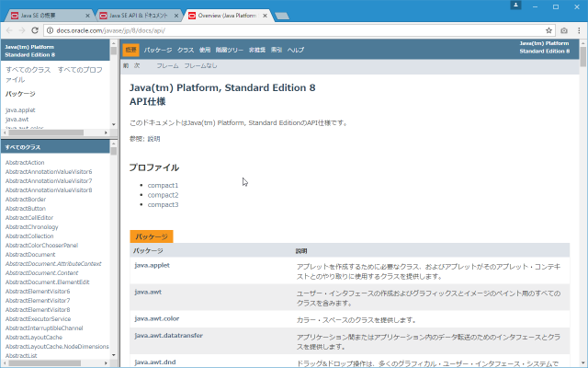This screenshot has width=588, height=368.
Task: Click the camera extension icon
Action: (x=564, y=30)
